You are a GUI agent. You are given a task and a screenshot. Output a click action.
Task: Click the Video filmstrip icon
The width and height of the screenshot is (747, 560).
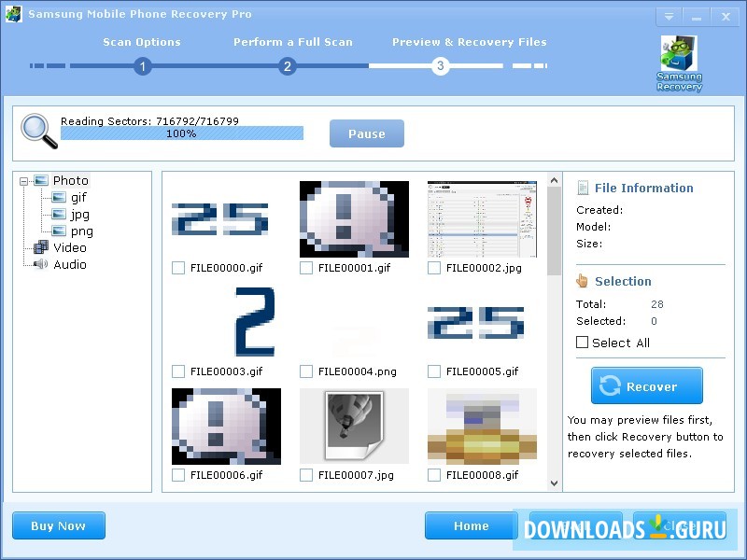41,247
